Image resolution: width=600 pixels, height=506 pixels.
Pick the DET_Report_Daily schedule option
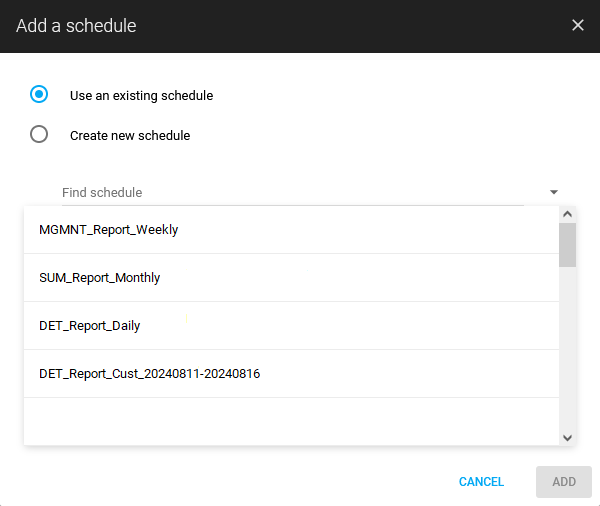click(90, 326)
